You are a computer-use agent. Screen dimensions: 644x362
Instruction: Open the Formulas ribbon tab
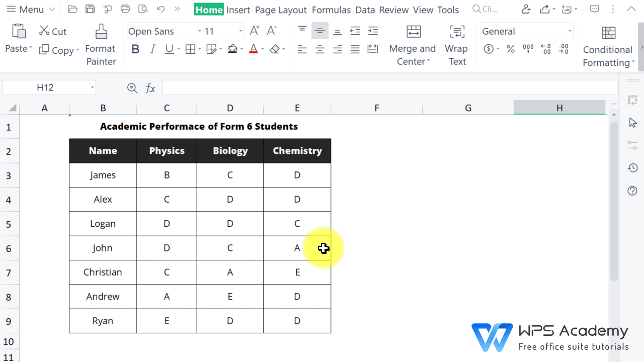coord(331,10)
